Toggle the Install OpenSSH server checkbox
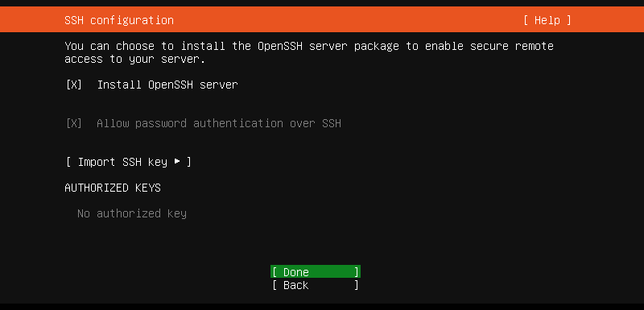The image size is (644, 310). pyautogui.click(x=74, y=85)
